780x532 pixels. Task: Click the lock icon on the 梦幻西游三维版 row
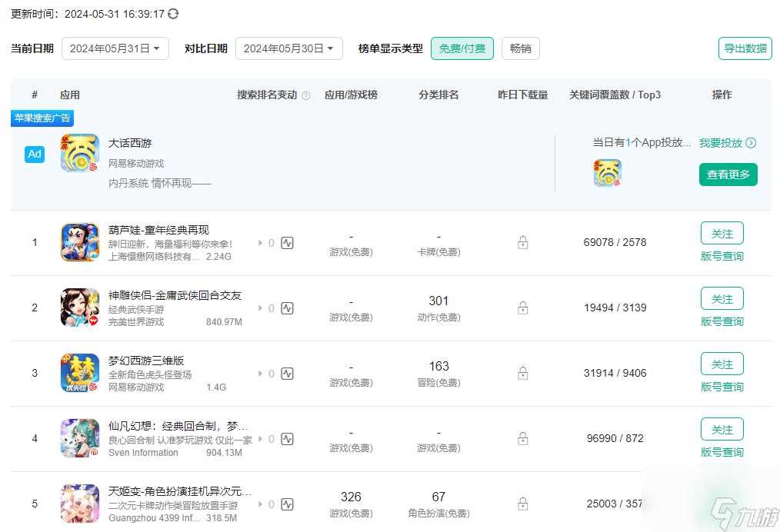(x=522, y=373)
